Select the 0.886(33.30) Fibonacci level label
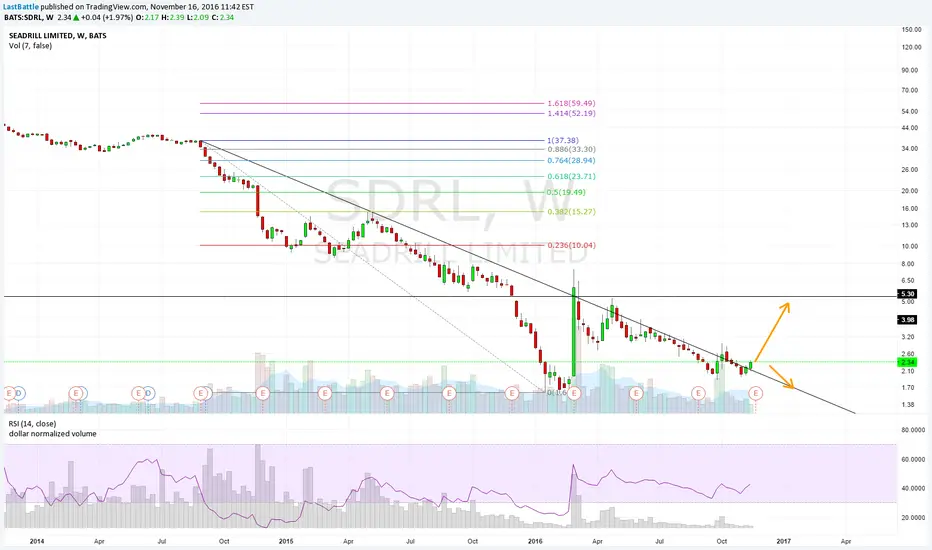The image size is (932, 550). coord(571,150)
